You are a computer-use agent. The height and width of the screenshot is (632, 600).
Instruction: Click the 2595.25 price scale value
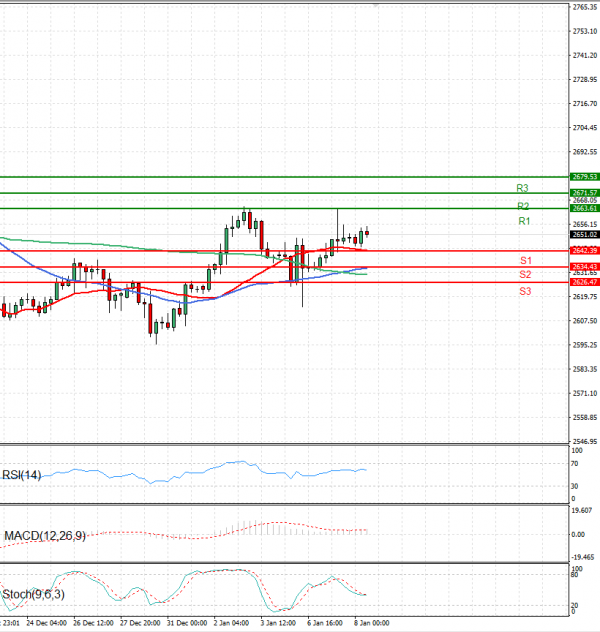[x=585, y=345]
